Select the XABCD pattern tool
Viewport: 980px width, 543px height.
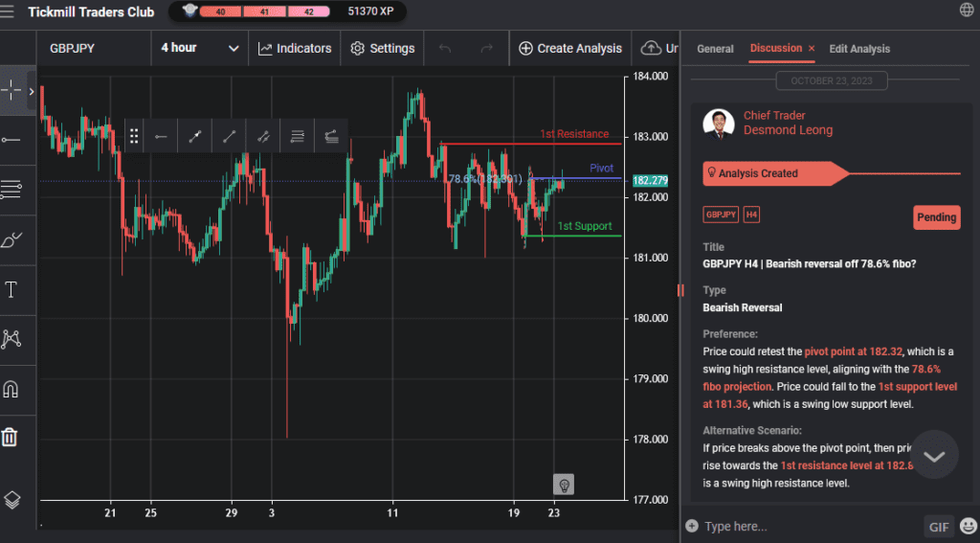11,339
